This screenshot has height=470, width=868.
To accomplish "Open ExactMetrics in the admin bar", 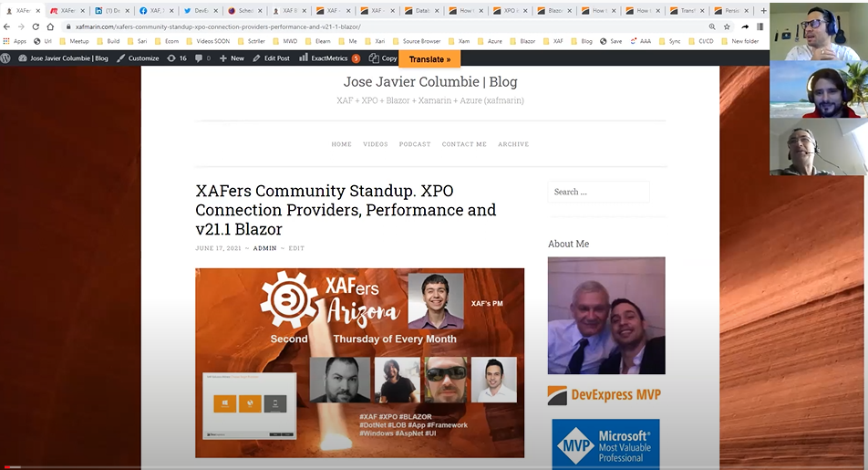I will [x=329, y=58].
